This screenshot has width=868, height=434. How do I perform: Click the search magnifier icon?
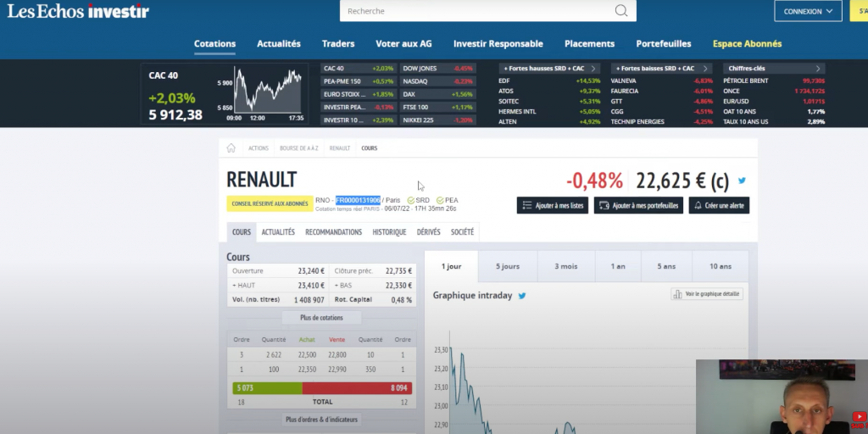621,11
